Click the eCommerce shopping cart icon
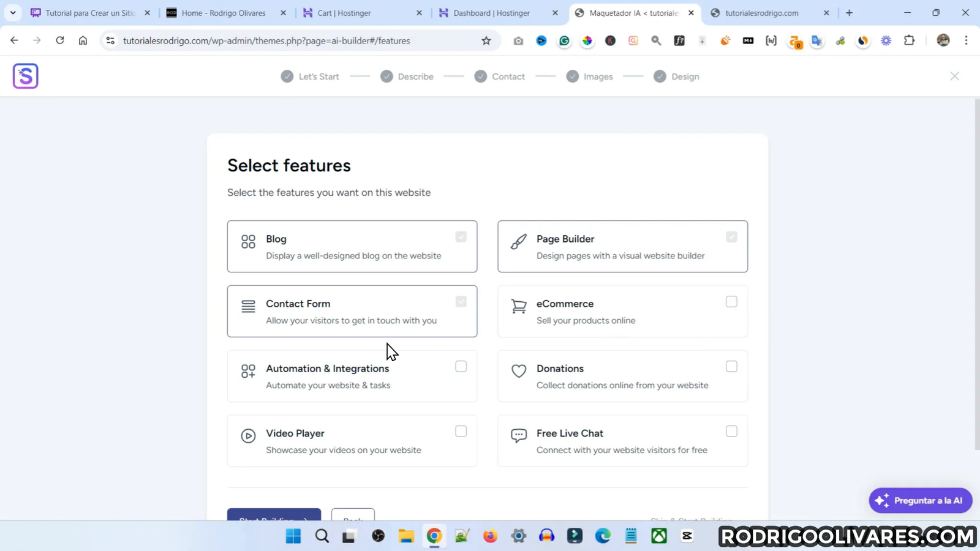The image size is (980, 551). tap(519, 306)
